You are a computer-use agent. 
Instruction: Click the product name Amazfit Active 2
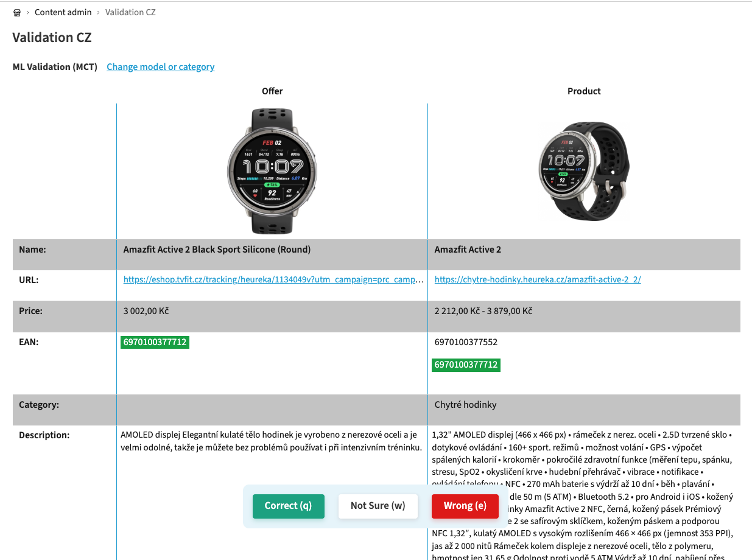point(468,250)
